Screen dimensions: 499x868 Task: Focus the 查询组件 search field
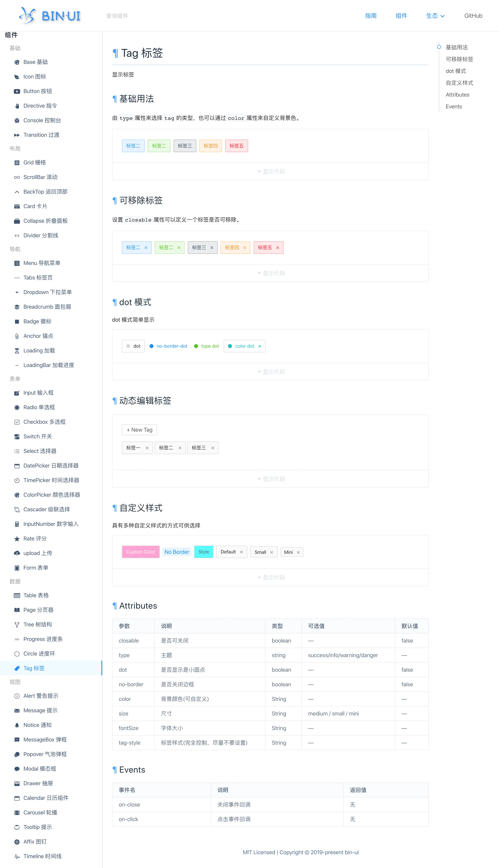117,16
